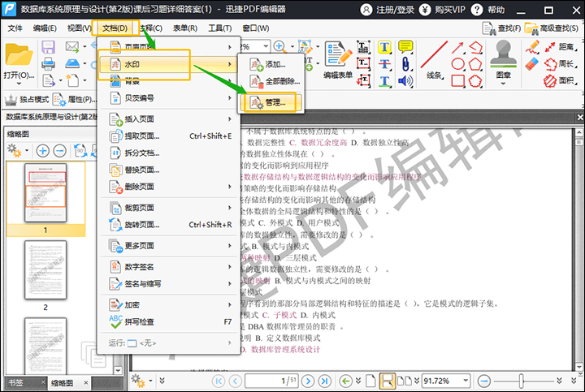Click the Save floppy disk icon
The image size is (585, 392).
(x=48, y=47)
